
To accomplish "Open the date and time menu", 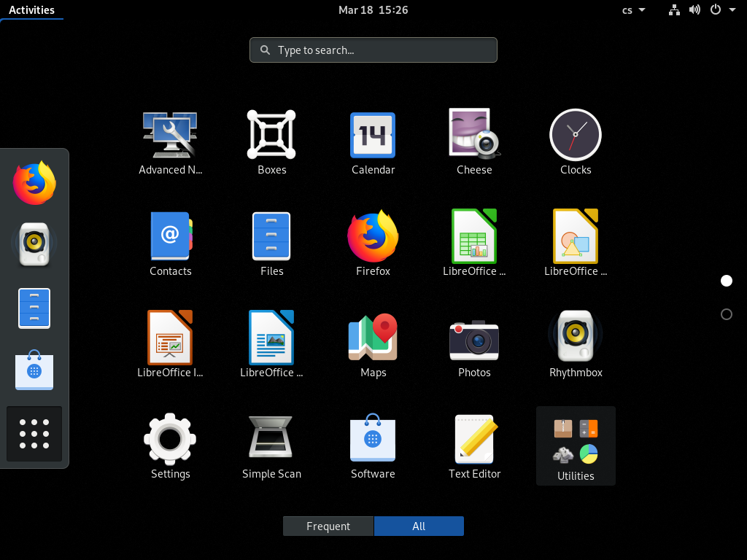I will [373, 10].
